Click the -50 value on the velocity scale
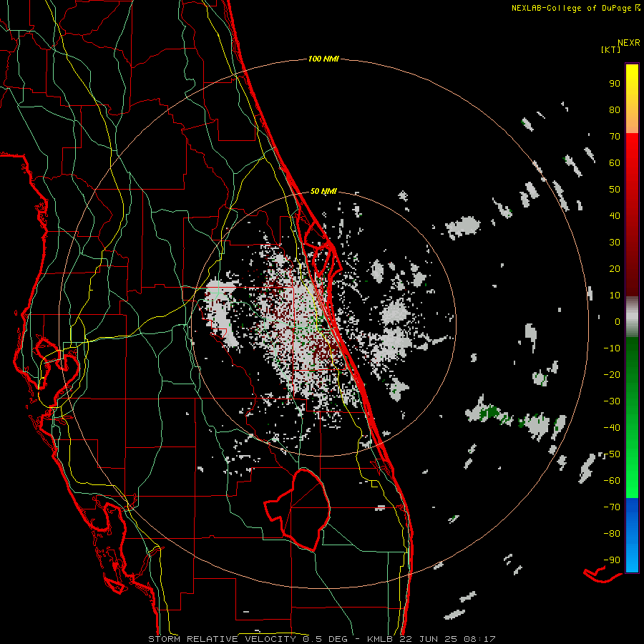The height and width of the screenshot is (644, 644). point(612,454)
